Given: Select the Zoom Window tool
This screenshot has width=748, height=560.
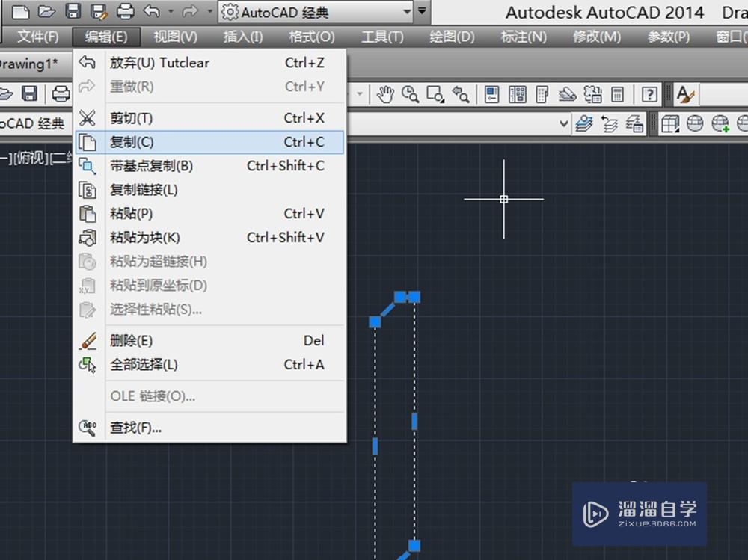Looking at the screenshot, I should 435,94.
